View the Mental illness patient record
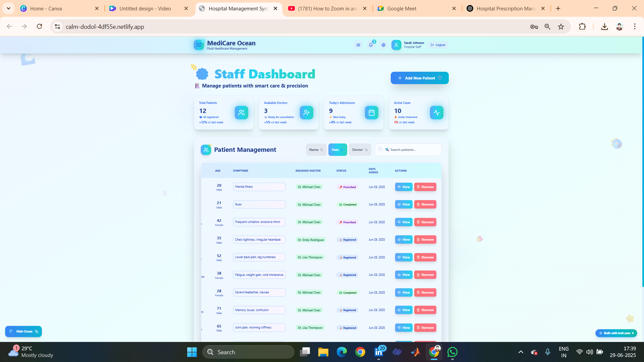644x362 pixels. point(404,187)
